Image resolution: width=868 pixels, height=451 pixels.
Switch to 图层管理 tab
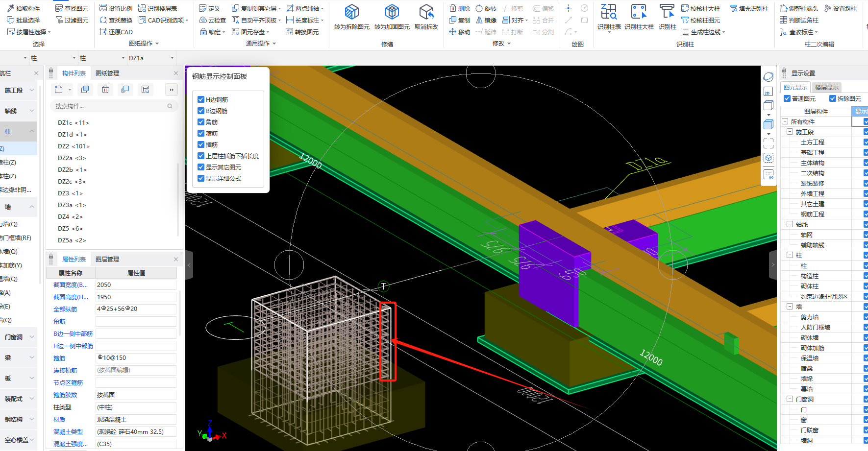click(x=107, y=259)
